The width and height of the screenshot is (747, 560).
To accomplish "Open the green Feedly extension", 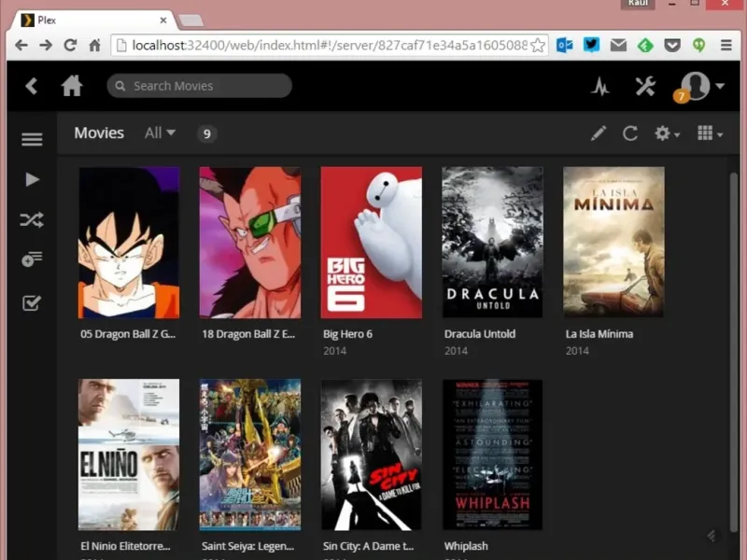I will click(645, 45).
